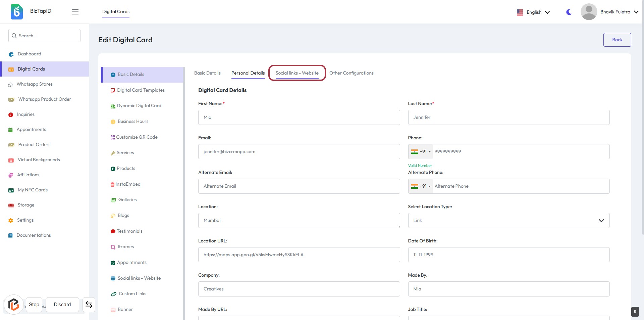Switch to Other Configurations tab
644x320 pixels.
click(351, 73)
